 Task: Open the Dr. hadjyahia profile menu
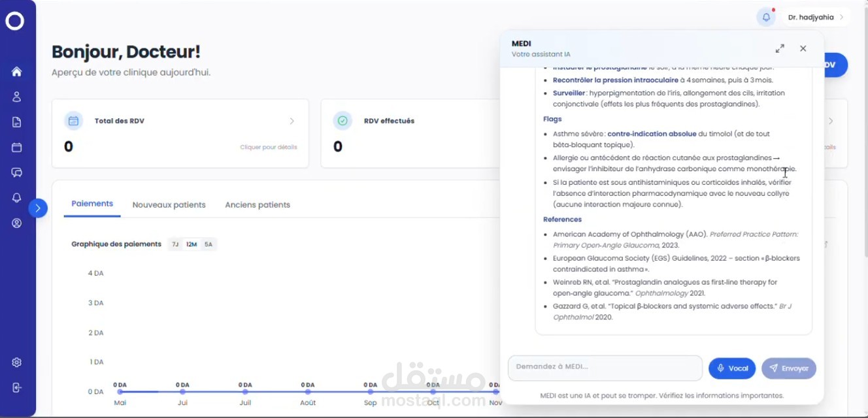816,17
